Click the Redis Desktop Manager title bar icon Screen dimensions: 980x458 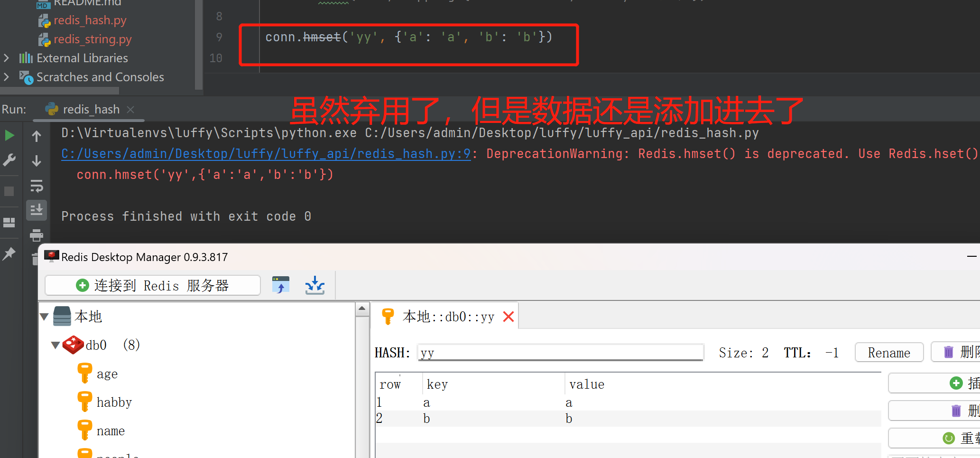51,256
